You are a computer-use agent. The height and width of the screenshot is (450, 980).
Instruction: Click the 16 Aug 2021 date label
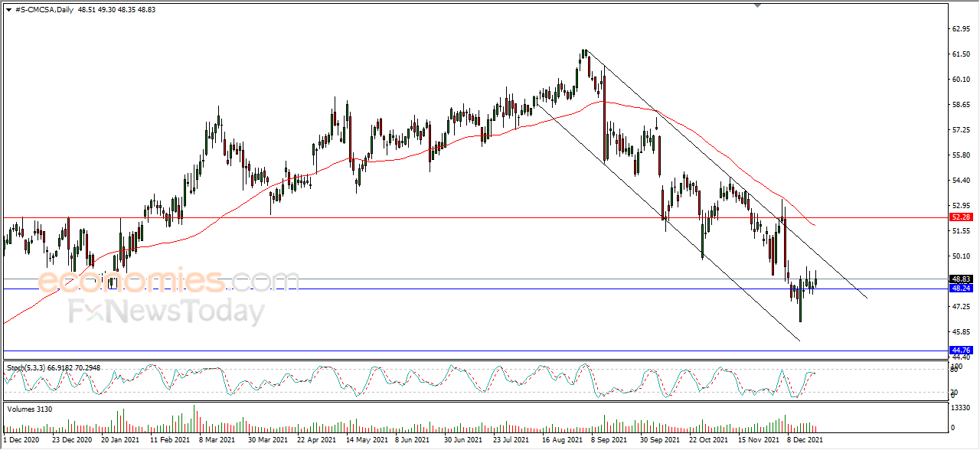pos(561,441)
